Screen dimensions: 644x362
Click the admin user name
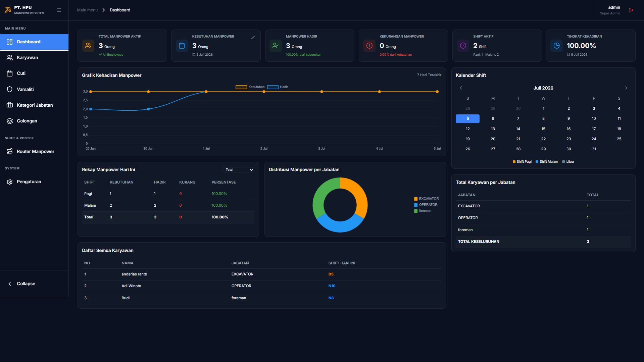(614, 7)
